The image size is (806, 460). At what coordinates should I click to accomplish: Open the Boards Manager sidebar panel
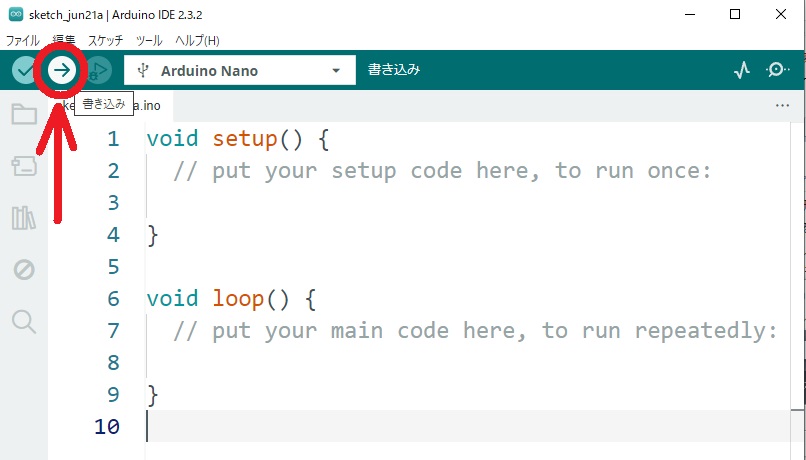(x=24, y=166)
